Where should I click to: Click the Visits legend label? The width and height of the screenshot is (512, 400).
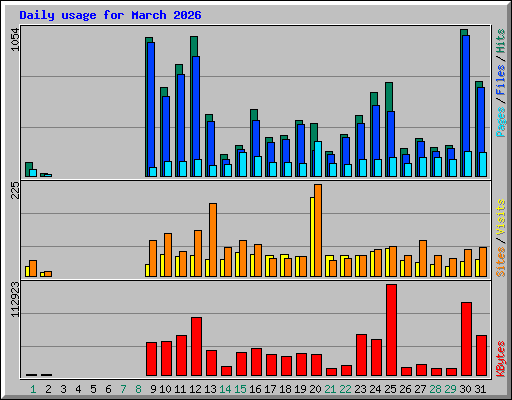500,218
